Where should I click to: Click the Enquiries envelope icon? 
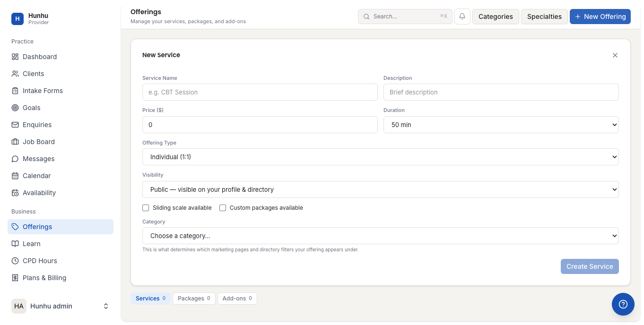coord(15,125)
